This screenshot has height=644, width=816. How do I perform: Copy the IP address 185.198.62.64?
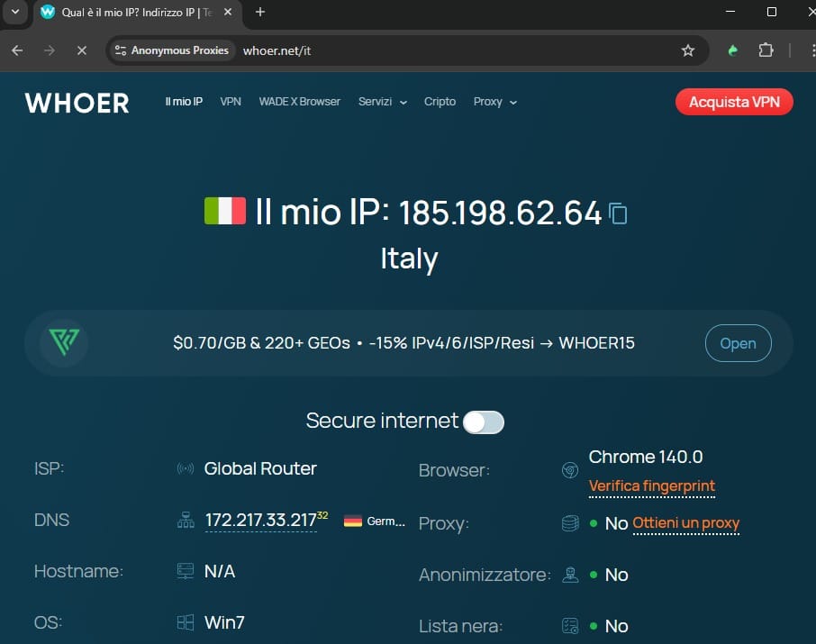coord(619,213)
